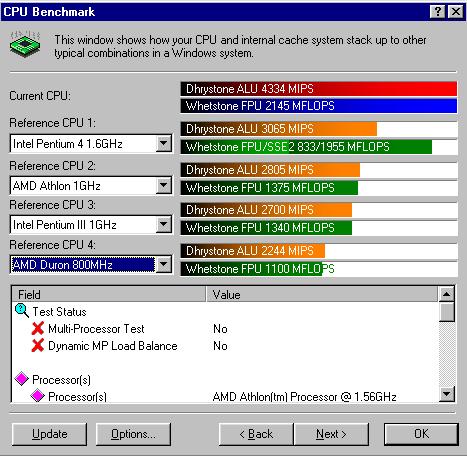Click the red Dhrystone ALU 4334 MIPS bar
The width and height of the screenshot is (467, 456).
(319, 89)
